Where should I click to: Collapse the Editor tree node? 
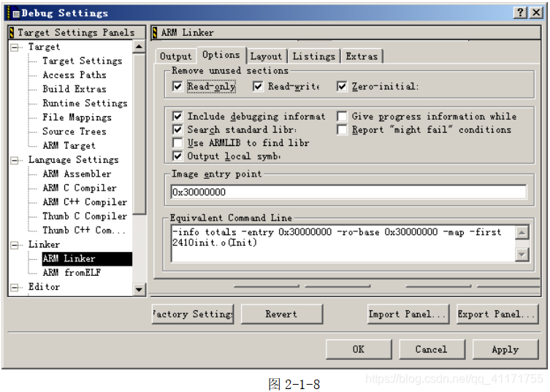pyautogui.click(x=15, y=288)
